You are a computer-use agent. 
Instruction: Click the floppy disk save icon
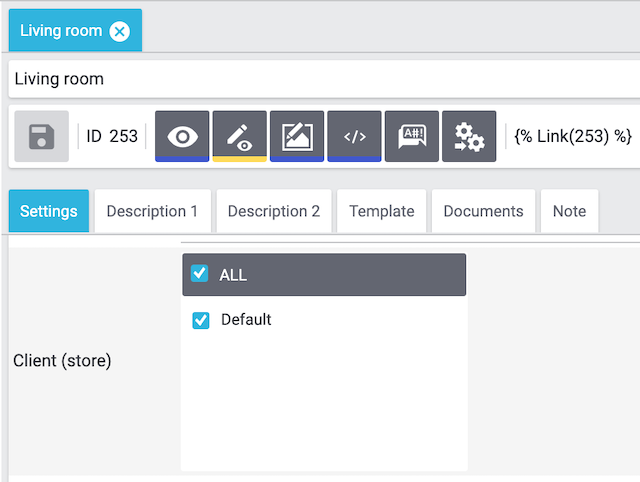click(42, 136)
